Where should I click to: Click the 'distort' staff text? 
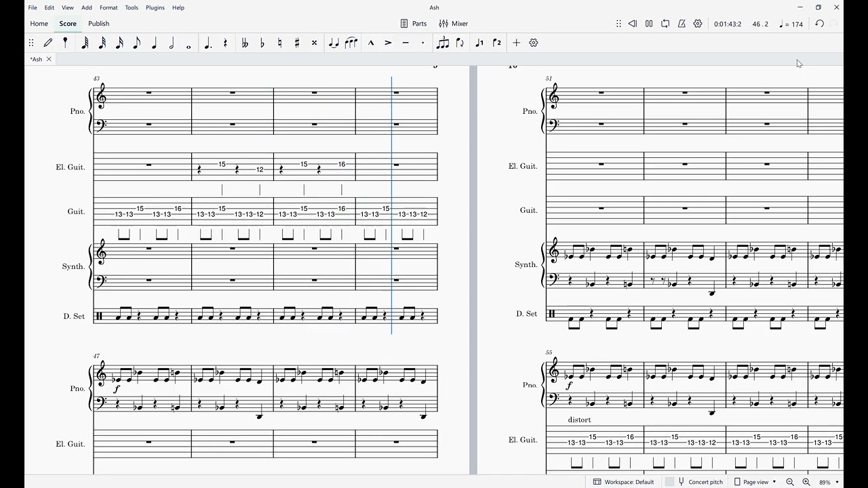580,420
